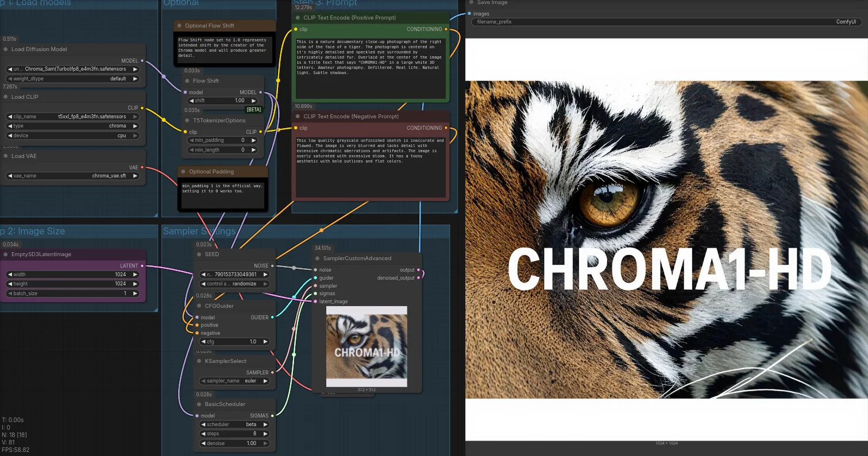Open the sampler_name dropdown set to euler

234,381
